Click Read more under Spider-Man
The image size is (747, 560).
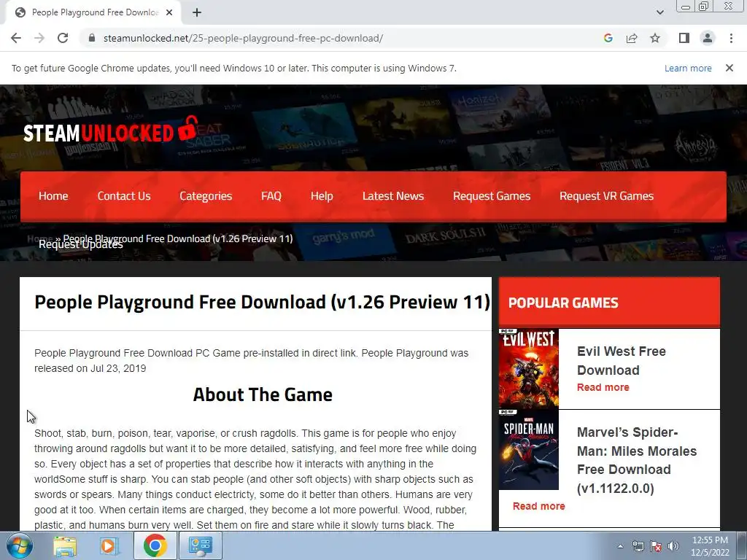[x=539, y=506]
